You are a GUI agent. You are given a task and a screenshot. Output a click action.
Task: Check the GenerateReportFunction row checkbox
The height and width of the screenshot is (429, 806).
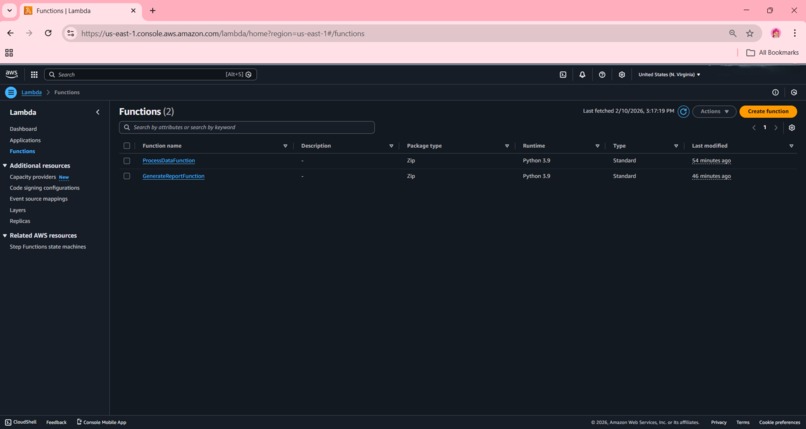point(126,176)
